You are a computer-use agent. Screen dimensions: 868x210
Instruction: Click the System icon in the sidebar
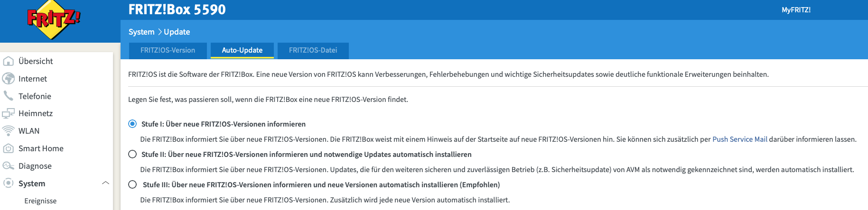click(x=8, y=183)
